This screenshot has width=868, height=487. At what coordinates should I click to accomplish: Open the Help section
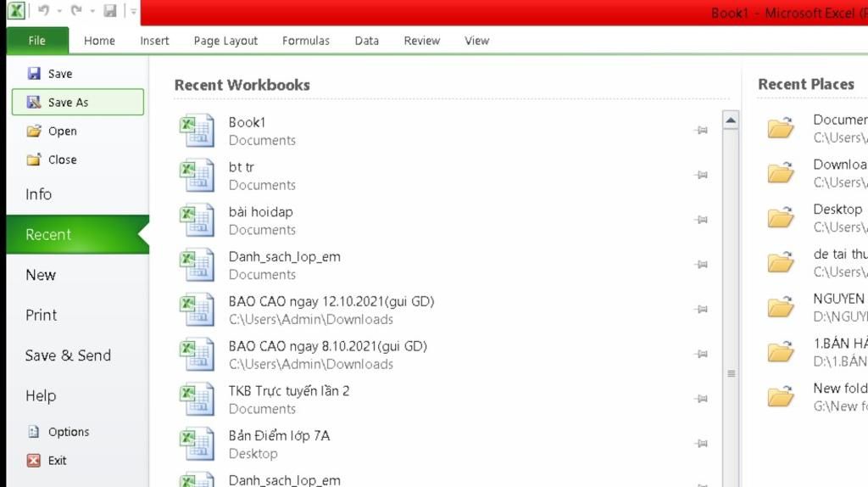click(x=77, y=395)
